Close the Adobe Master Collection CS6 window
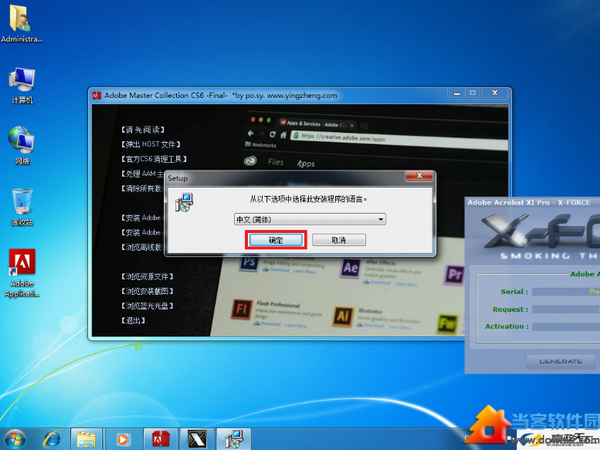The image size is (600, 450). click(495, 93)
